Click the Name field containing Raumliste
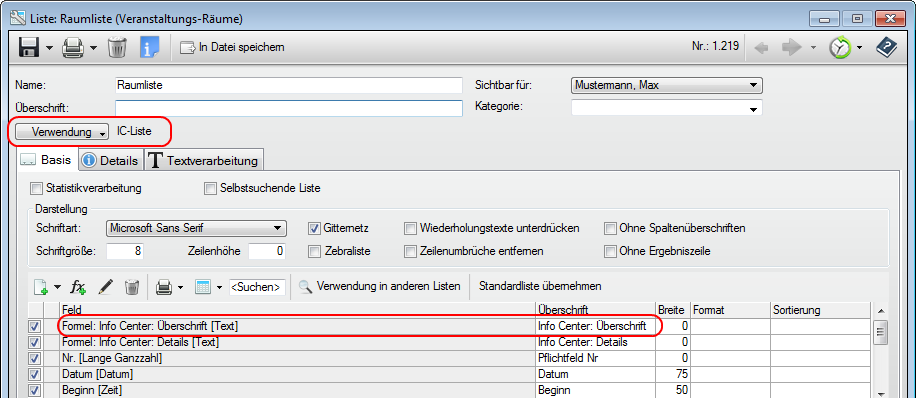This screenshot has width=916, height=398. 289,85
